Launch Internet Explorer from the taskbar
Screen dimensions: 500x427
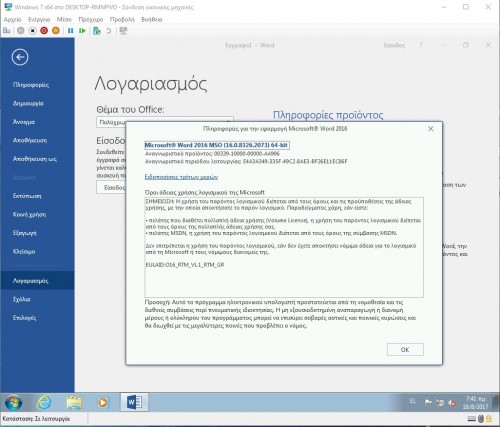[44, 403]
